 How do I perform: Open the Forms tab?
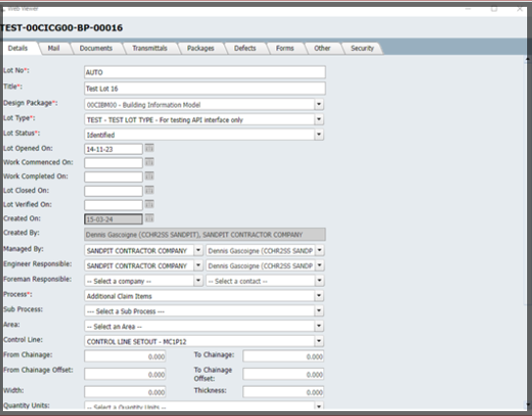coord(285,48)
